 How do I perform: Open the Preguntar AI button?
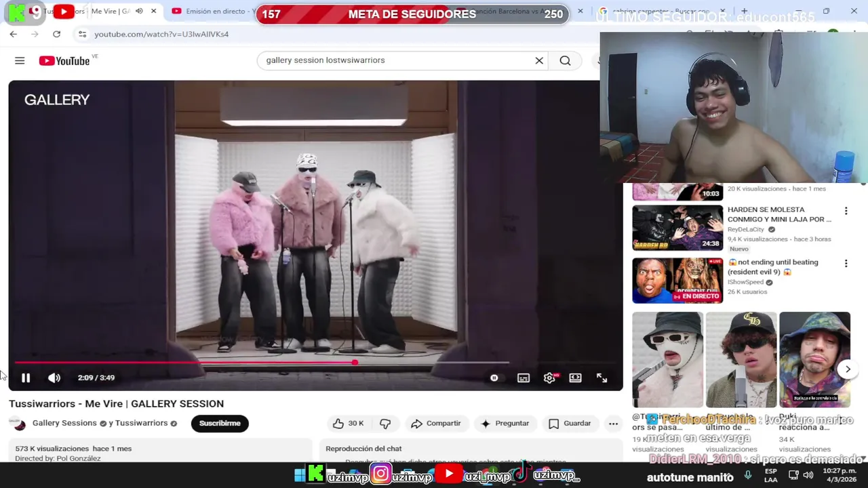(x=505, y=424)
